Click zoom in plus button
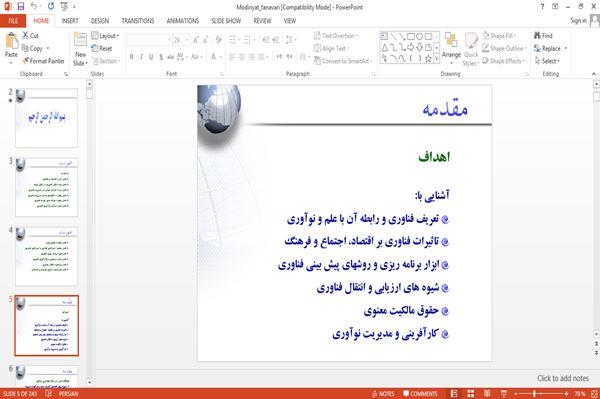 (x=566, y=394)
